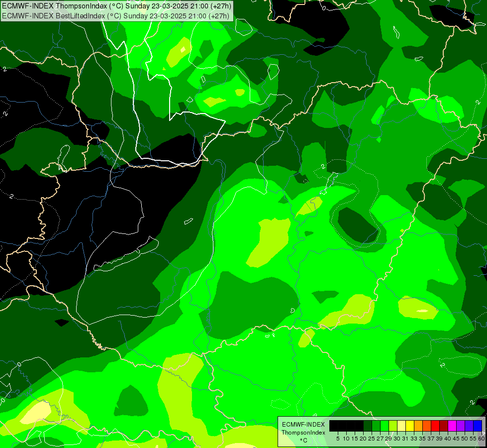Viewport: 487px width, 448px height.
Task: Click the legend tick label 39
Action: click(x=439, y=439)
